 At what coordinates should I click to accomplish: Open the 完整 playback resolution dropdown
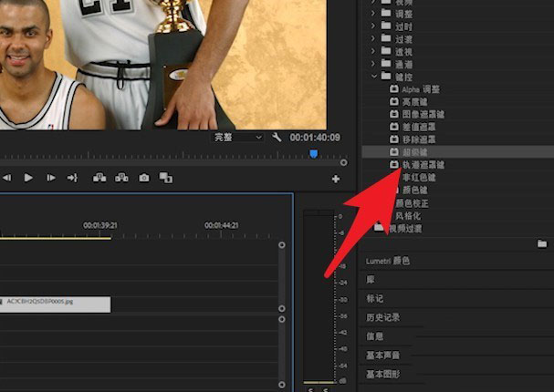click(x=237, y=137)
